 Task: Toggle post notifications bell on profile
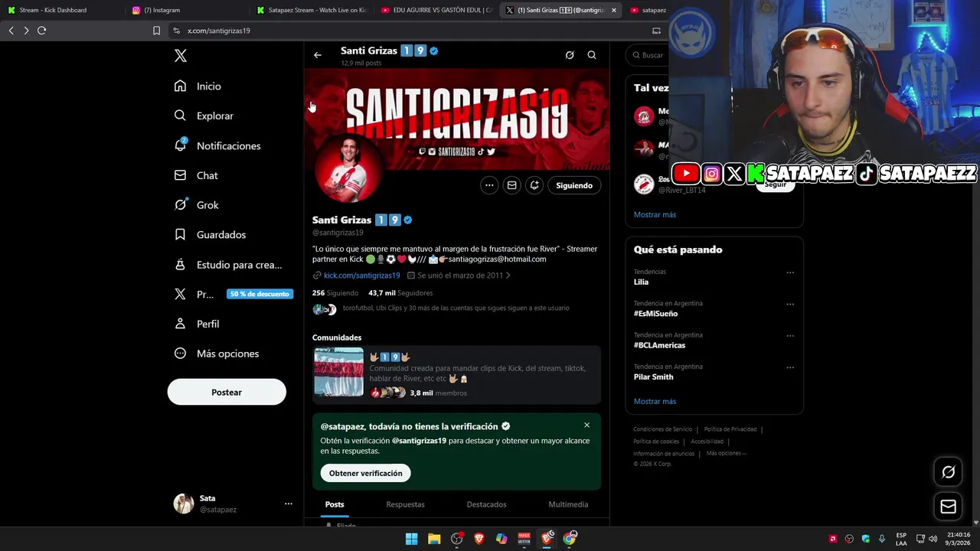(534, 185)
